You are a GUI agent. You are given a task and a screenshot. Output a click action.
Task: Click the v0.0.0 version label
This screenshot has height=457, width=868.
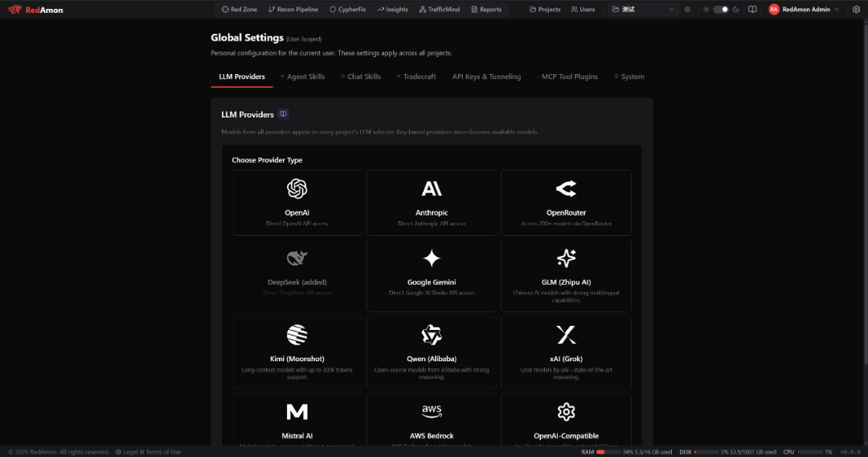click(x=850, y=452)
